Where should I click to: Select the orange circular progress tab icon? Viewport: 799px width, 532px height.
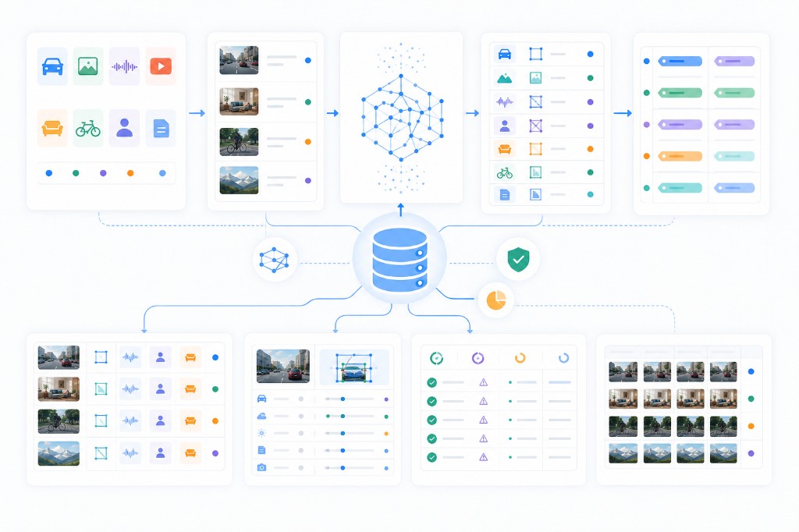coord(520,358)
